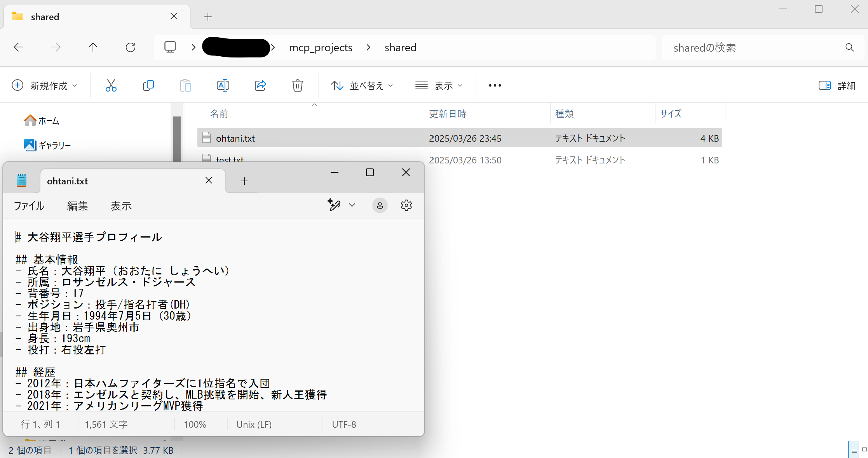Click the Delete trash can icon
This screenshot has width=868, height=458.
(297, 85)
